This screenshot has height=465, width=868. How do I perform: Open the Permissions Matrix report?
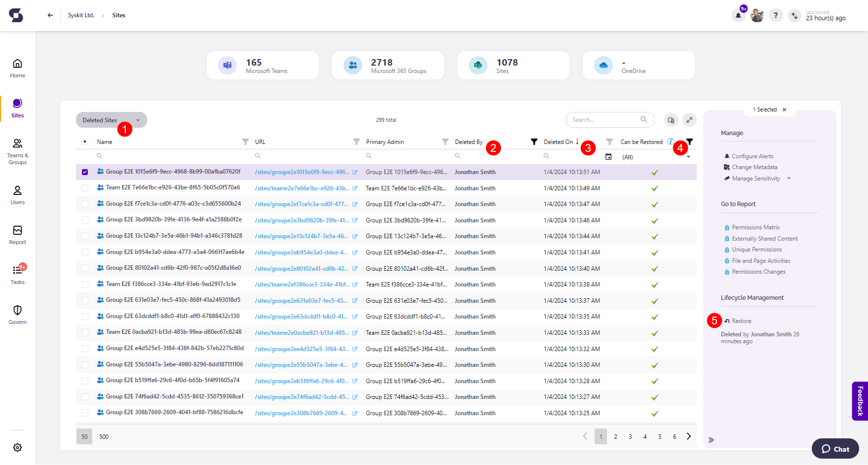pos(755,227)
